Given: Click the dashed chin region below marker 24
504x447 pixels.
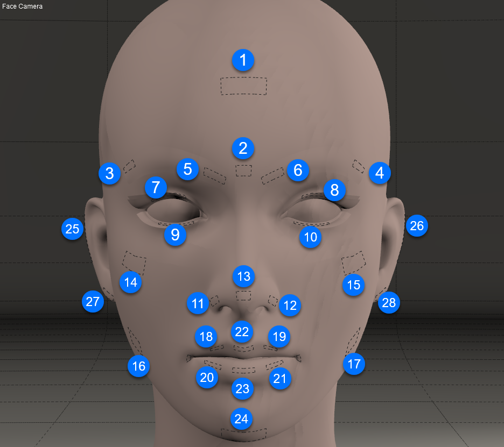Looking at the screenshot, I should point(244,434).
